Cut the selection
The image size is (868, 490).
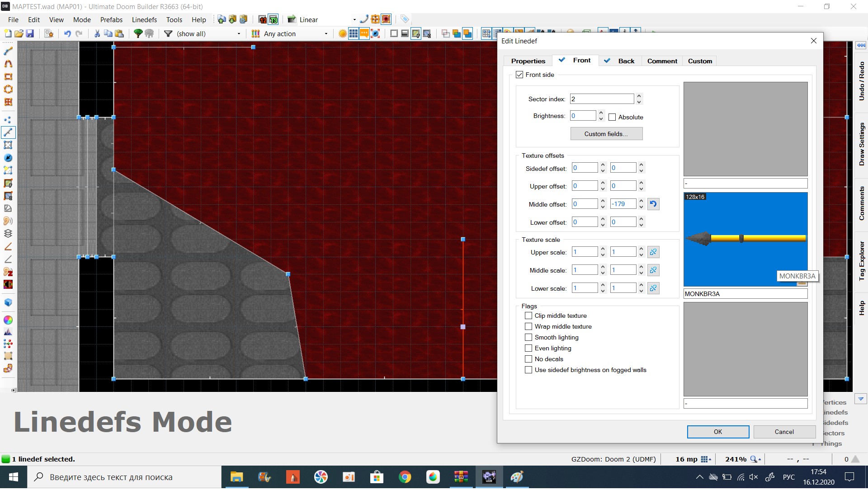97,33
